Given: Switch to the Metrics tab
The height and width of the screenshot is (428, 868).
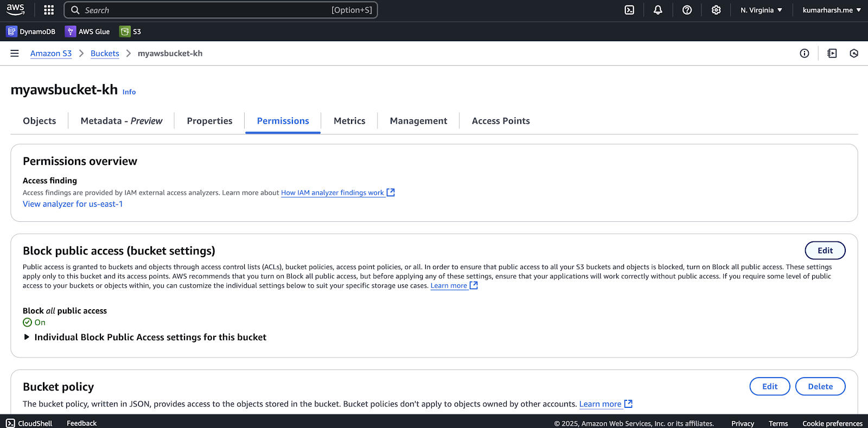Looking at the screenshot, I should [x=349, y=121].
